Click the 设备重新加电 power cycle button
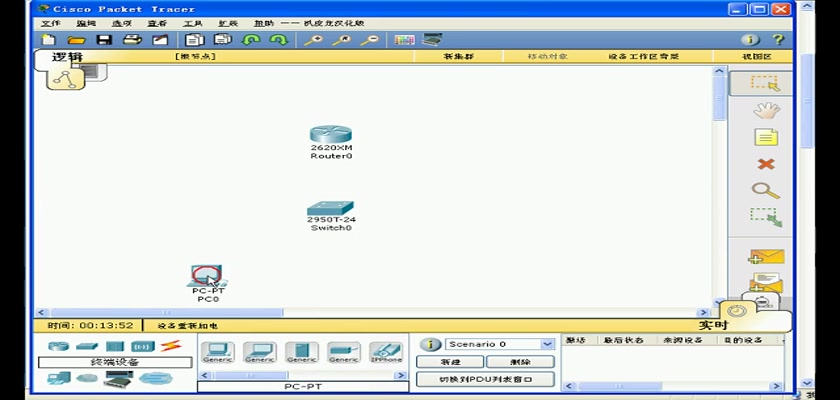Viewport: 840px width, 400px height. (189, 326)
